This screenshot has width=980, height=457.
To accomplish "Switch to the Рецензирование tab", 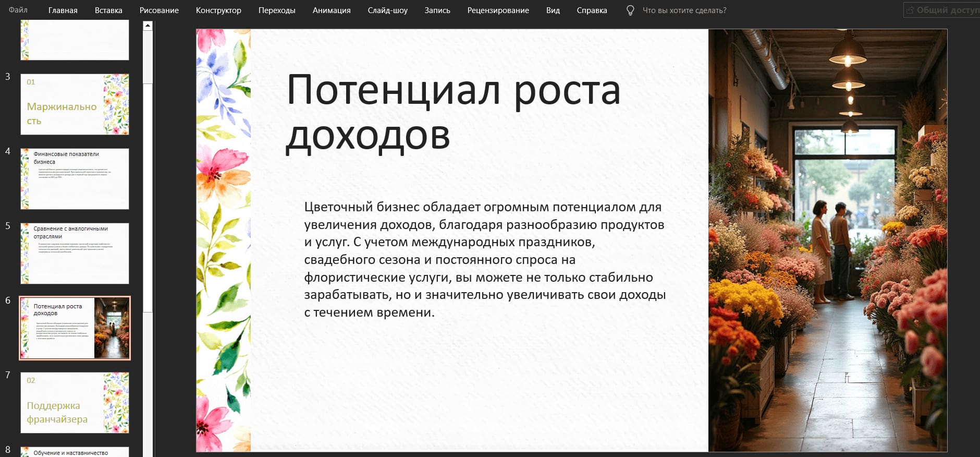I will coord(498,10).
